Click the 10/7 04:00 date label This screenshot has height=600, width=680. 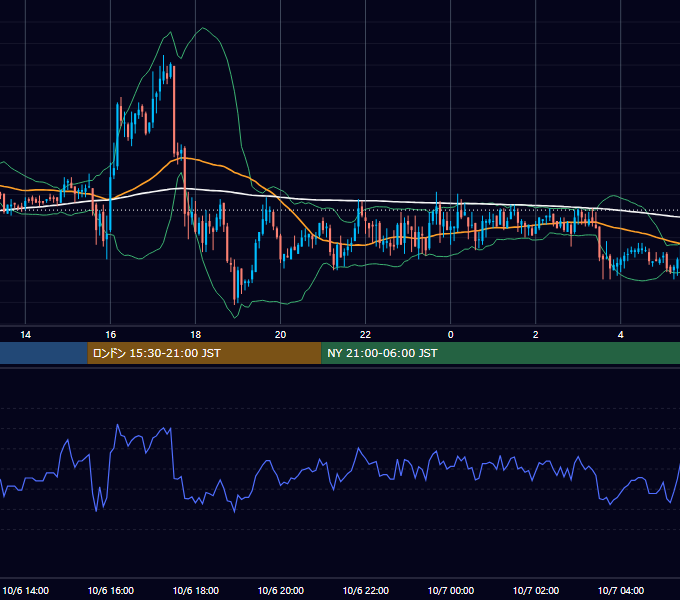click(621, 590)
